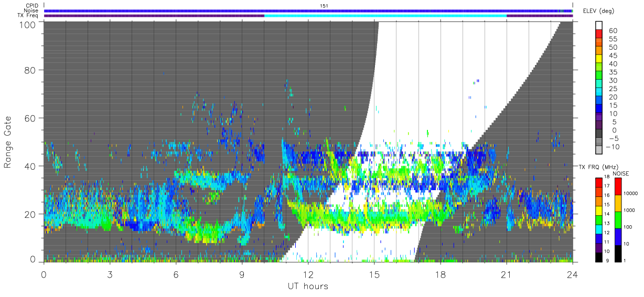The height and width of the screenshot is (297, 644).
Task: Click the 100 label on NOISE scale
Action: 629,227
